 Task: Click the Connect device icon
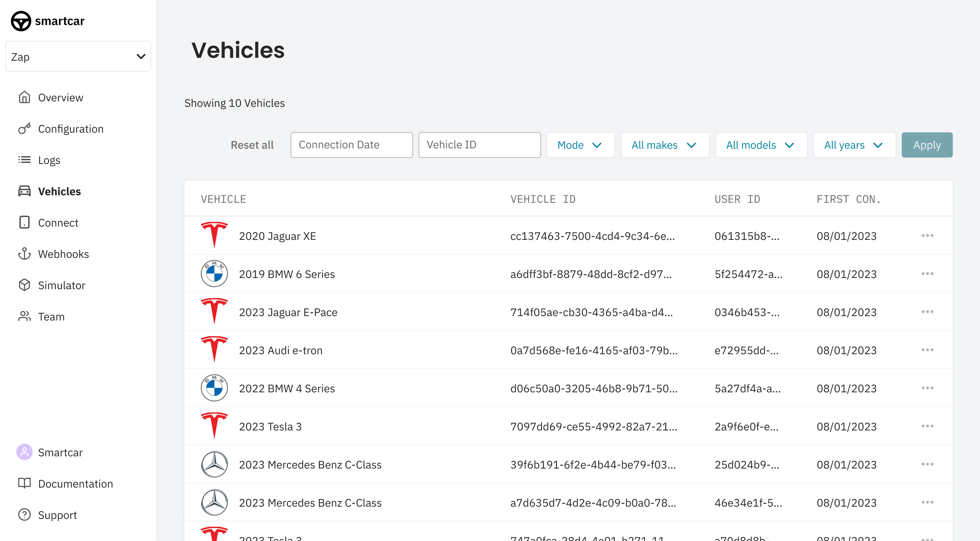click(x=24, y=222)
